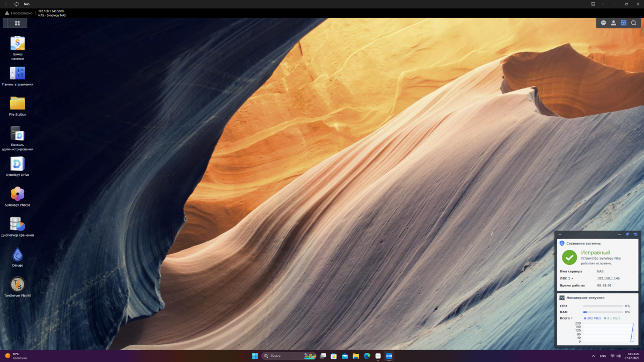Open Synology Photos app
The width and height of the screenshot is (644, 362).
18,197
